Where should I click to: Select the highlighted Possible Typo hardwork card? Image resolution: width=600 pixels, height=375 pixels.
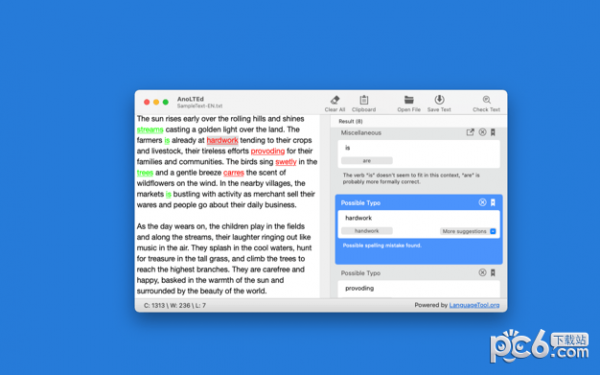[419, 229]
